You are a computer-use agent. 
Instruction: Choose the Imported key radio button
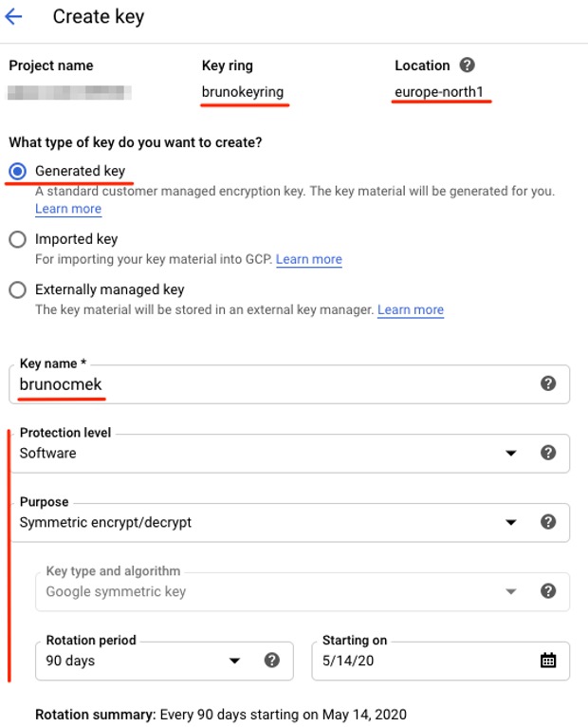pyautogui.click(x=17, y=240)
